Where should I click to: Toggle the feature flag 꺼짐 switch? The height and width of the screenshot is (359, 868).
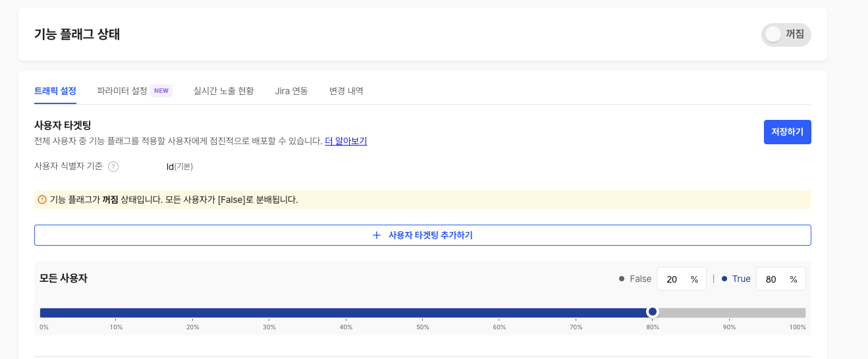point(786,35)
